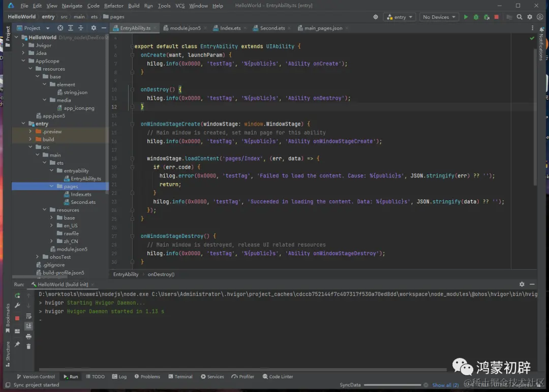This screenshot has height=392, width=549.
Task: Open the File menu
Action: (24, 6)
